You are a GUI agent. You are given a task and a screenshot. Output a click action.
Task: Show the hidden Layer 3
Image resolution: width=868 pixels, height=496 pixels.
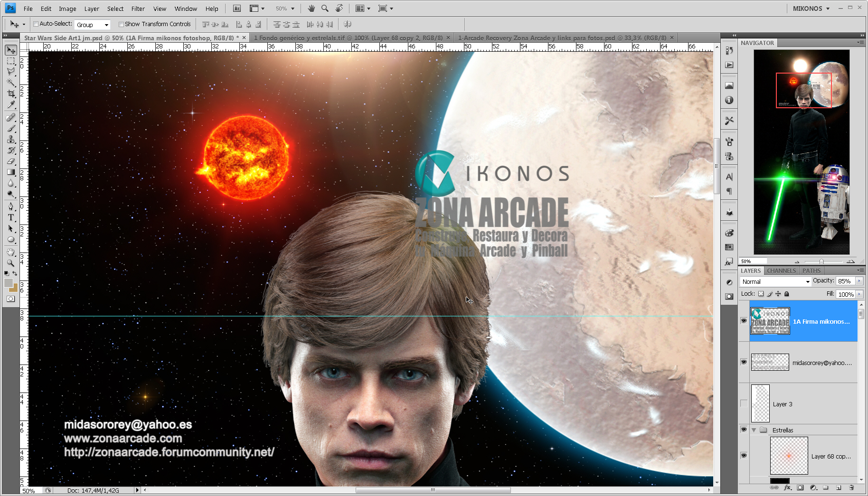(744, 403)
